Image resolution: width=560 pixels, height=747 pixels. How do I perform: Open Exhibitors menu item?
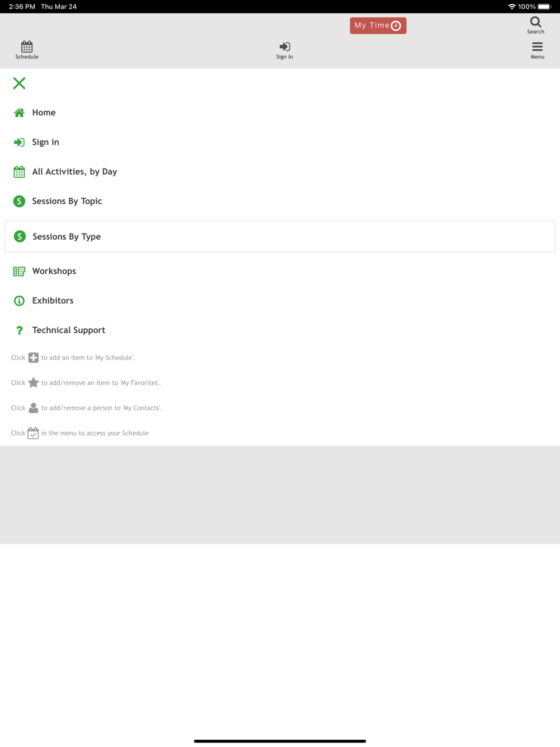click(53, 301)
